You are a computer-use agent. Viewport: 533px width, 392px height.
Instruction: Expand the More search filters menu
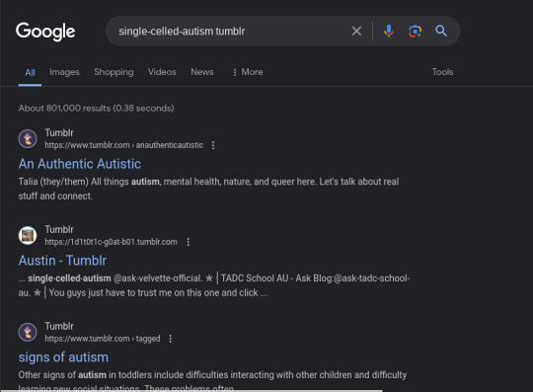coord(248,72)
